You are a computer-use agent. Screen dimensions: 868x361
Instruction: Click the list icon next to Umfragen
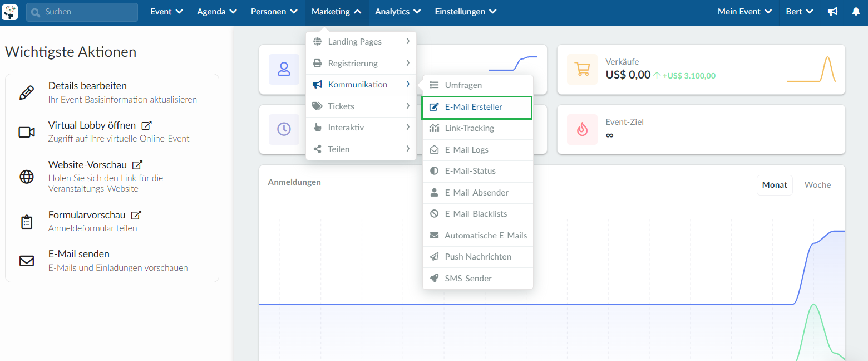435,85
